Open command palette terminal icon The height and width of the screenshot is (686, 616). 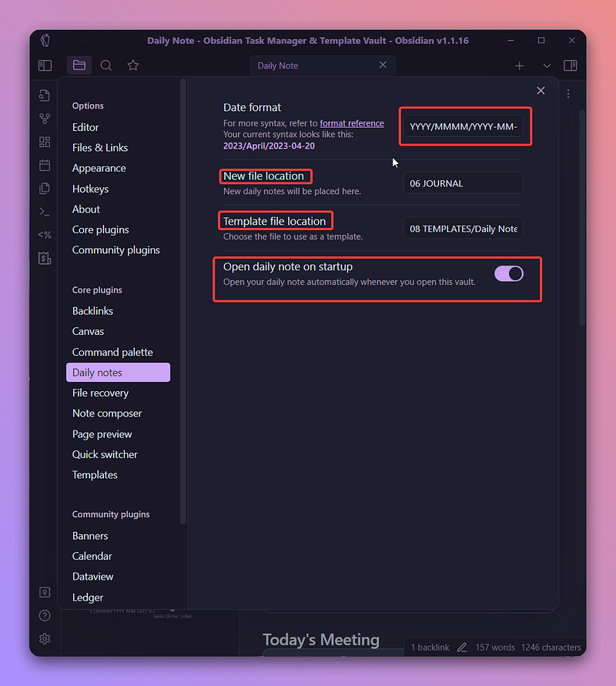[x=45, y=212]
